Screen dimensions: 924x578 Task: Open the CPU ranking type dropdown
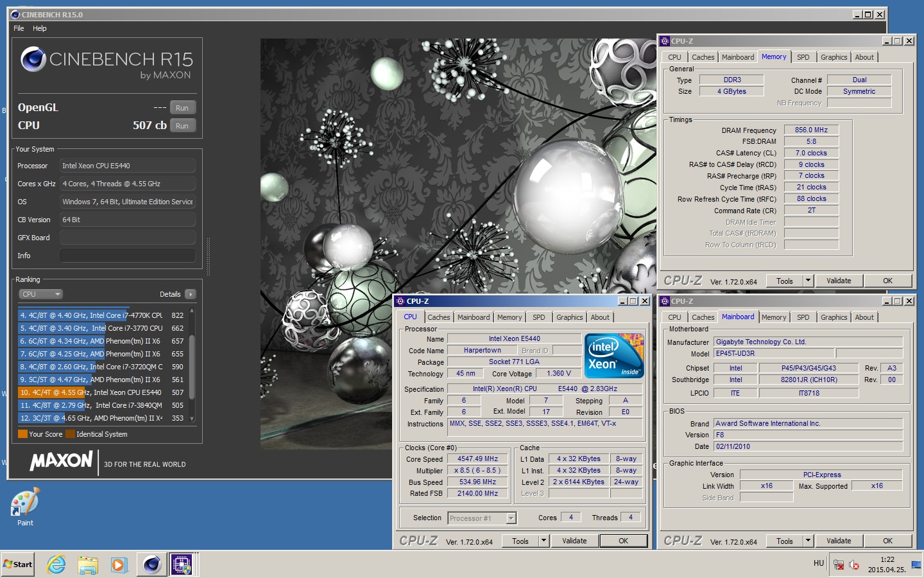[x=40, y=294]
